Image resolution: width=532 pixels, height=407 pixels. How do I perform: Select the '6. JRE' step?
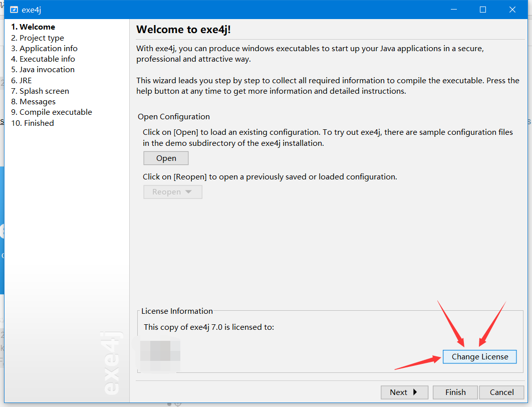click(22, 81)
